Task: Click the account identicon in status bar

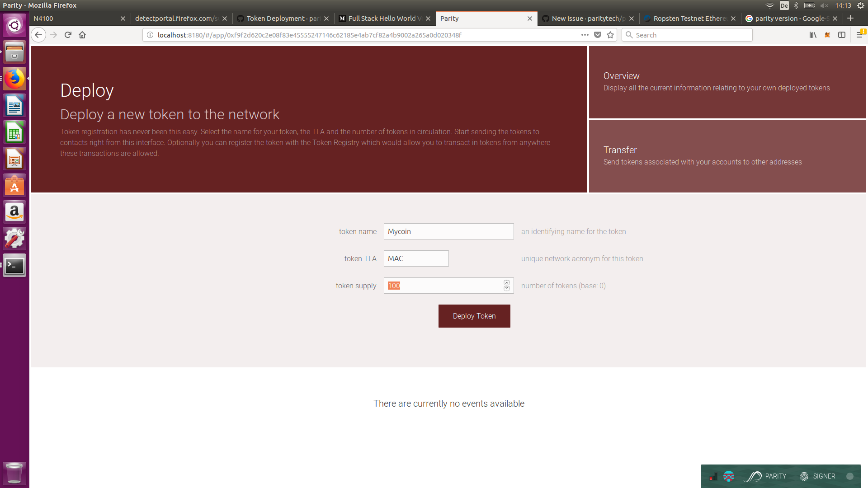Action: coord(728,476)
